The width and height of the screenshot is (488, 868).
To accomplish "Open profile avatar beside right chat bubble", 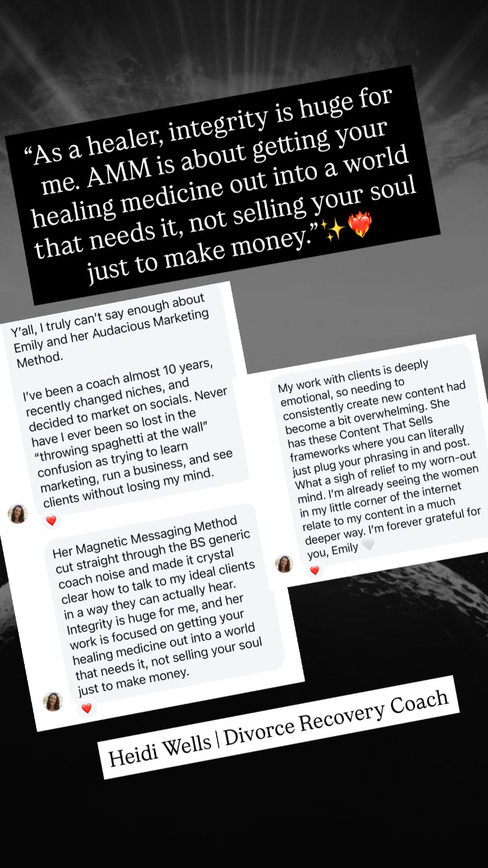I will (x=284, y=564).
